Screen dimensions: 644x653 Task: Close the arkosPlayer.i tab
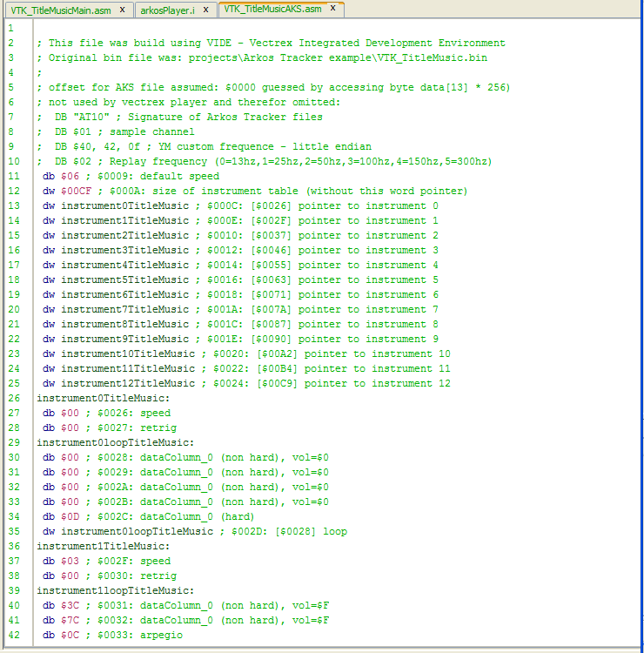tap(205, 10)
